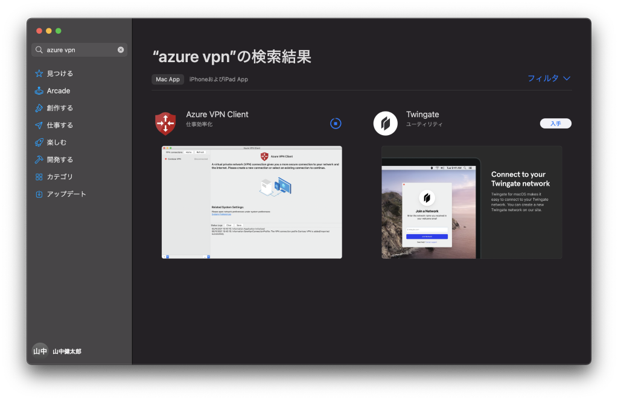Open the Develop hammer icon
Image resolution: width=618 pixels, height=400 pixels.
pos(39,159)
